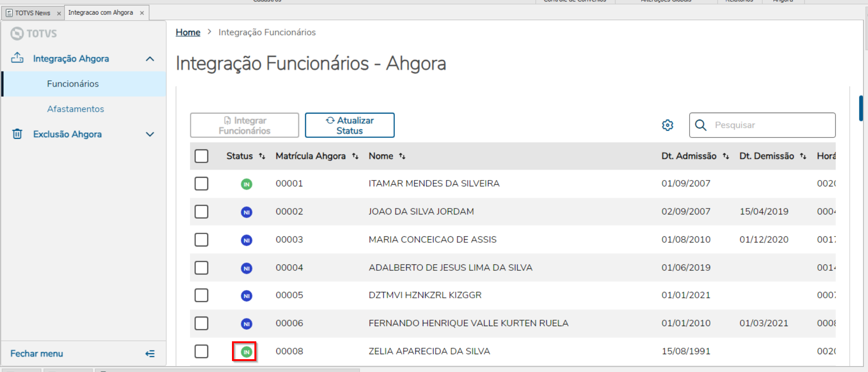This screenshot has width=868, height=372.
Task: Click name ITAMAR MENDES DA SILVEIRA
Action: tap(434, 183)
